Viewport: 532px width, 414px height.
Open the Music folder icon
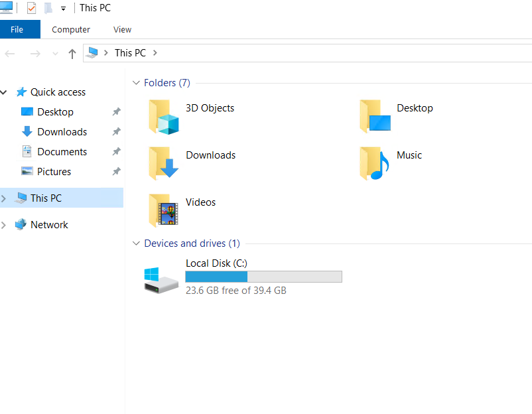click(x=374, y=163)
